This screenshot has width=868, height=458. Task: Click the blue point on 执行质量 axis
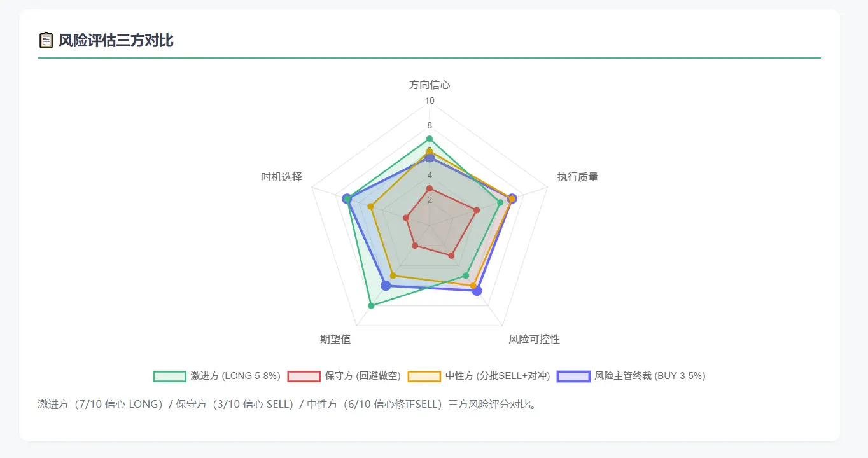pos(512,198)
